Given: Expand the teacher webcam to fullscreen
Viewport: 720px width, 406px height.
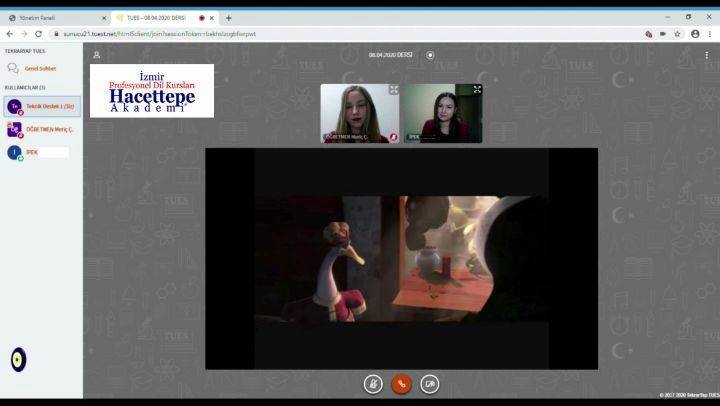Looking at the screenshot, I should click(394, 90).
